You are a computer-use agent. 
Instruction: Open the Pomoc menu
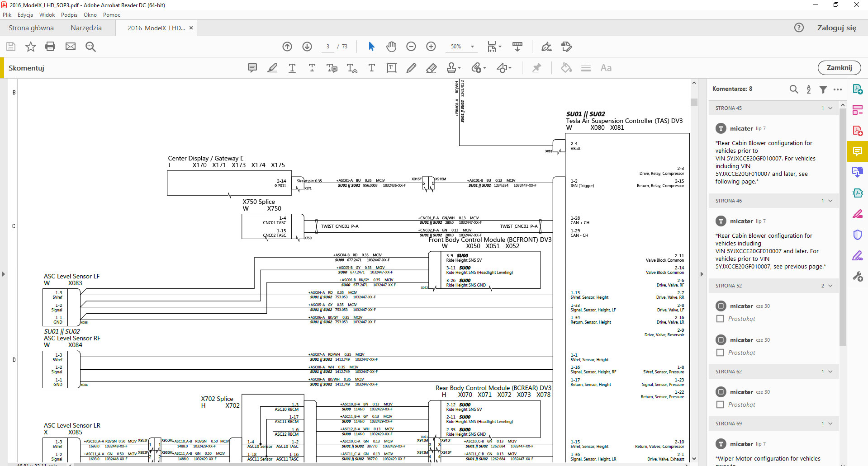pos(112,15)
